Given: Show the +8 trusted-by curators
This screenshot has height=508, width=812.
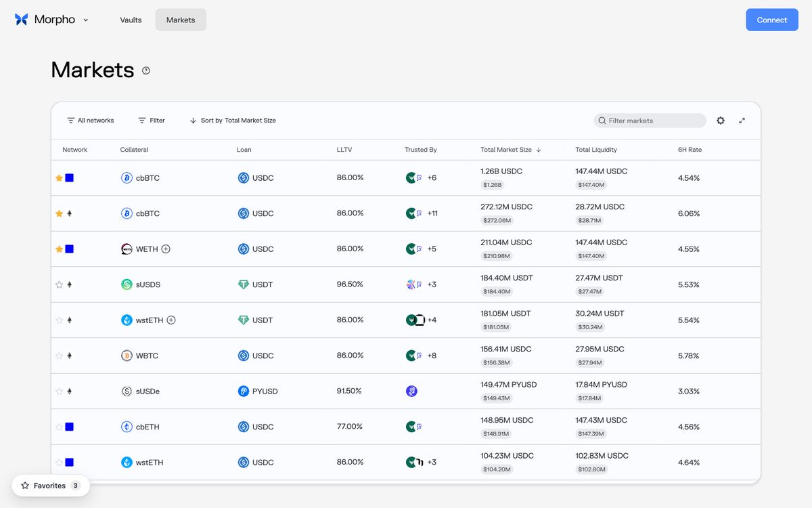Looking at the screenshot, I should [432, 356].
